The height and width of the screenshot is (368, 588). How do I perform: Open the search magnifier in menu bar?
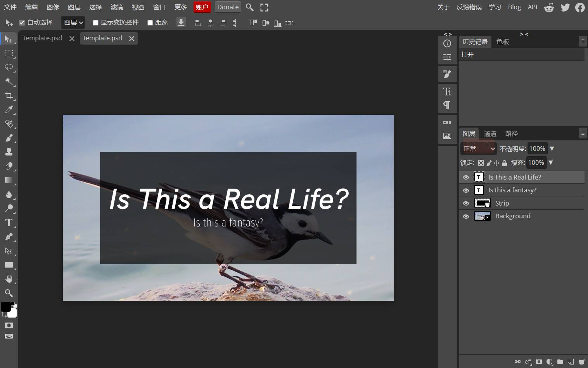pos(250,7)
